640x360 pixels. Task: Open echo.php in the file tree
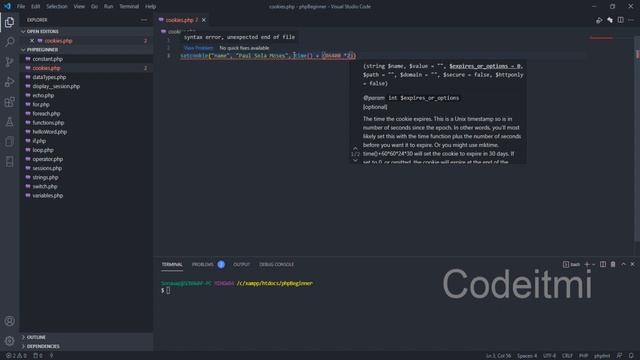tap(43, 96)
